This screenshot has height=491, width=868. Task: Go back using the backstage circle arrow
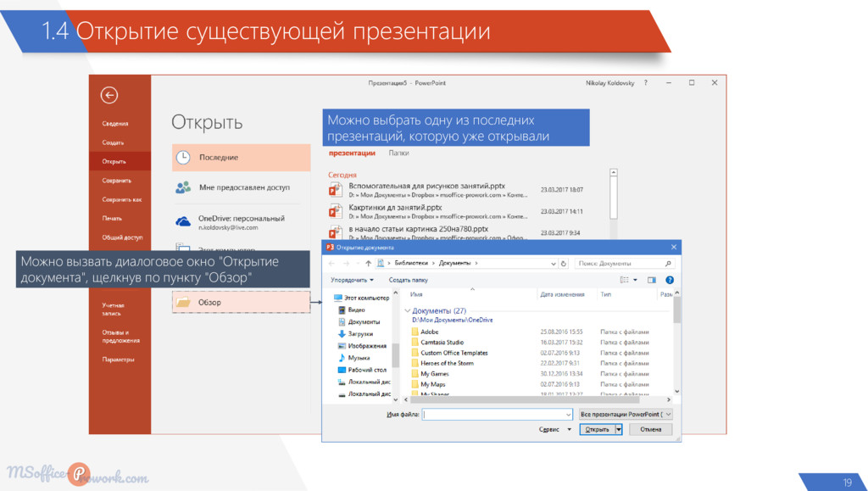tap(109, 95)
